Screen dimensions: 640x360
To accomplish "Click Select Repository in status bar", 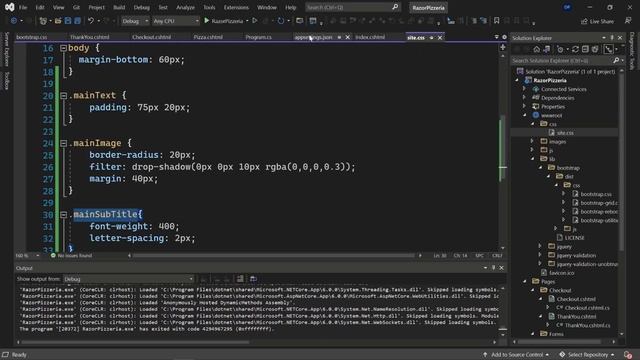I will 588,355.
